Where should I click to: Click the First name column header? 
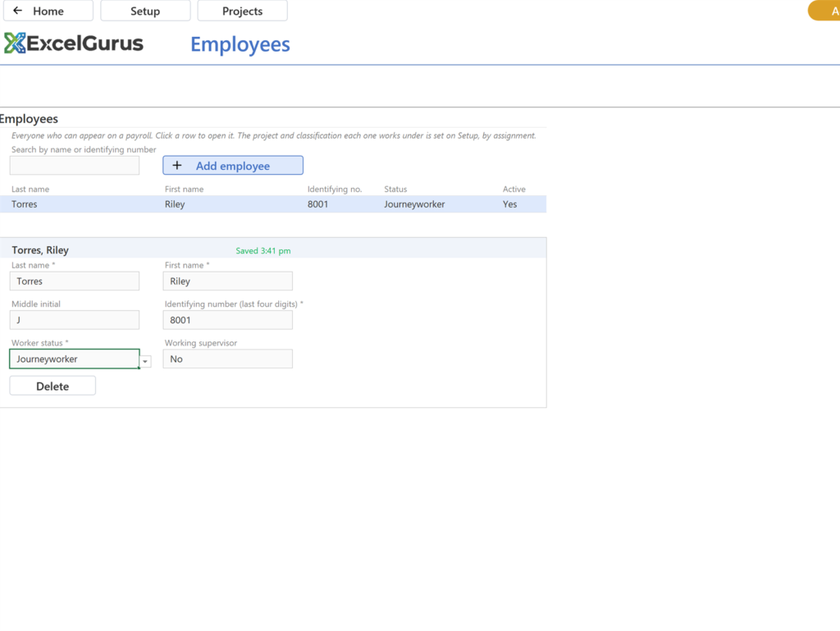(185, 189)
